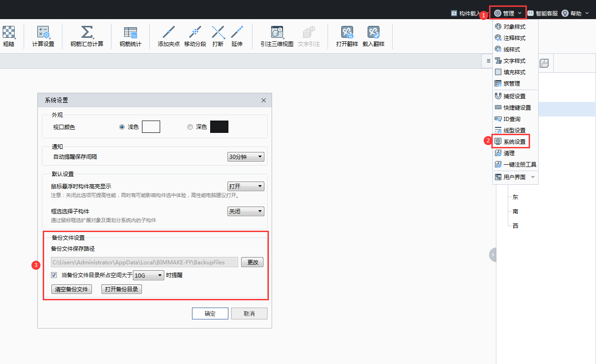Choose 注释样式 from the 管理 menu
This screenshot has width=596, height=364.
pyautogui.click(x=515, y=38)
